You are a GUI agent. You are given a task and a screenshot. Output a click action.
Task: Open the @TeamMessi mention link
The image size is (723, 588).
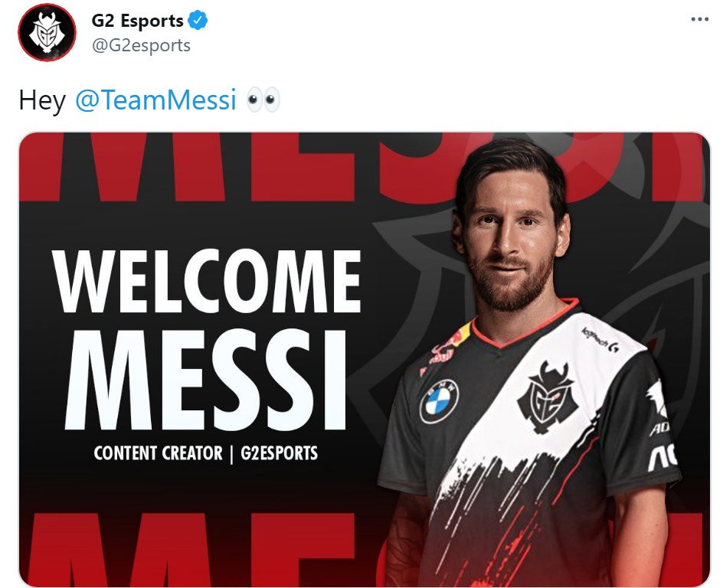(x=155, y=100)
